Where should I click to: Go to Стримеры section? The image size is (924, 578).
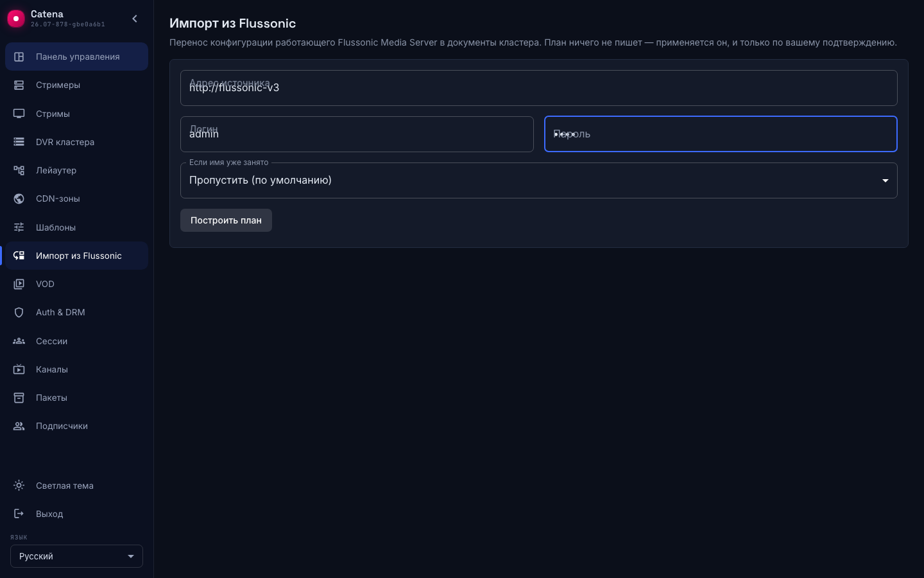(77, 85)
